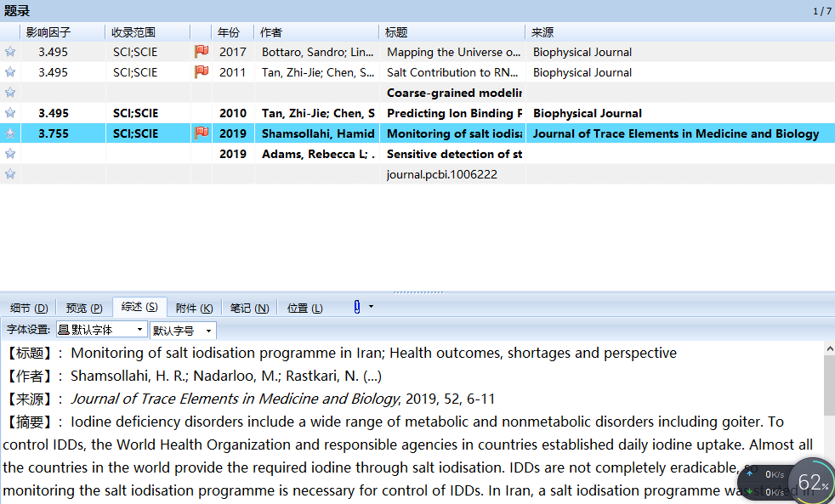Click the '1 / 7' record counter
This screenshot has height=504, width=835.
coord(821,11)
